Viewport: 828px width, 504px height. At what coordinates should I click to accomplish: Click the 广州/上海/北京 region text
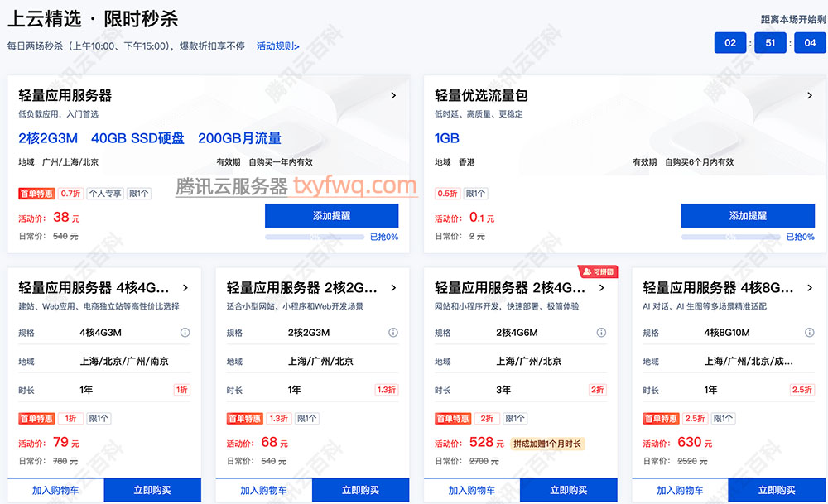click(70, 162)
